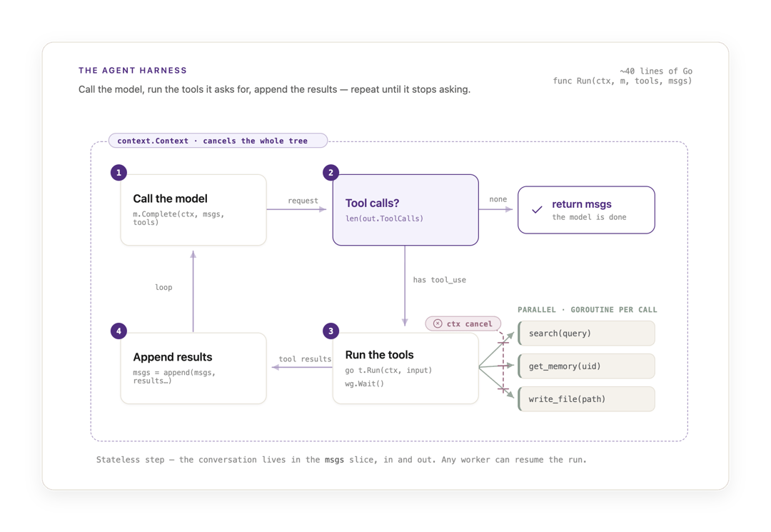Image resolution: width=771 pixels, height=532 pixels.
Task: Click the return msgs box
Action: (x=586, y=210)
